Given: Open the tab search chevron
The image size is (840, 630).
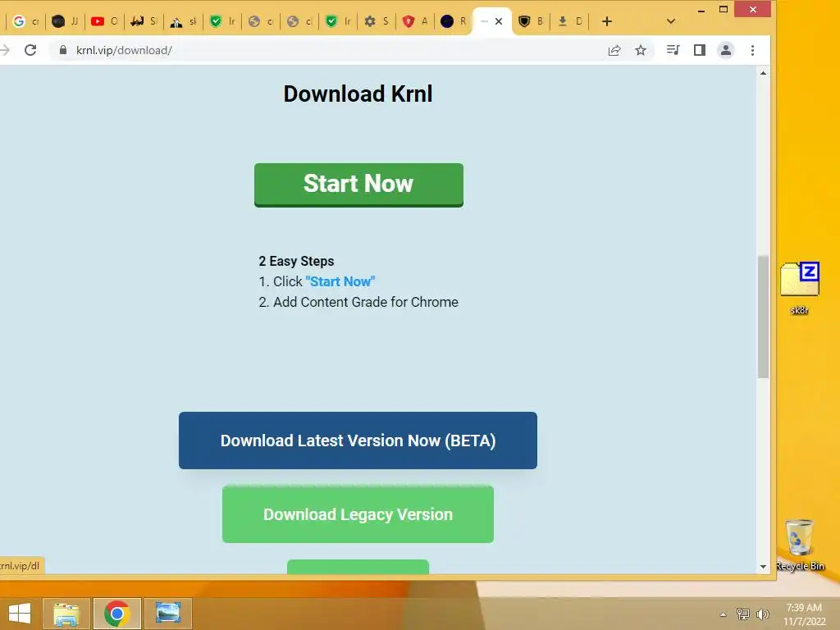Looking at the screenshot, I should coord(671,21).
